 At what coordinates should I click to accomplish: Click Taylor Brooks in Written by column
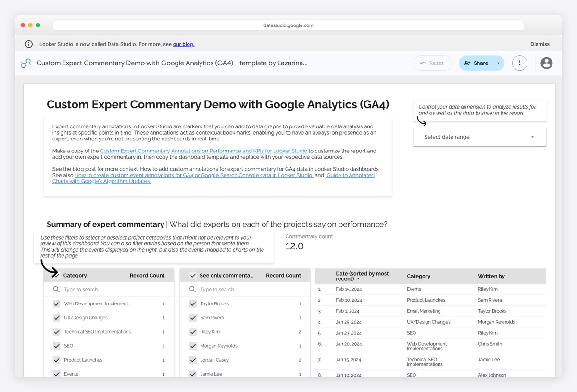coord(492,311)
